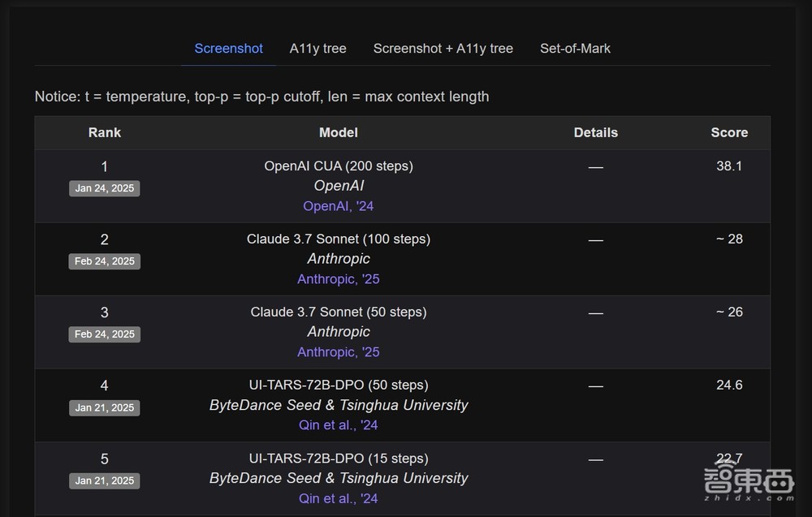Click Feb 24, 2025 badge for rank 2
The height and width of the screenshot is (517, 812).
pyautogui.click(x=104, y=261)
